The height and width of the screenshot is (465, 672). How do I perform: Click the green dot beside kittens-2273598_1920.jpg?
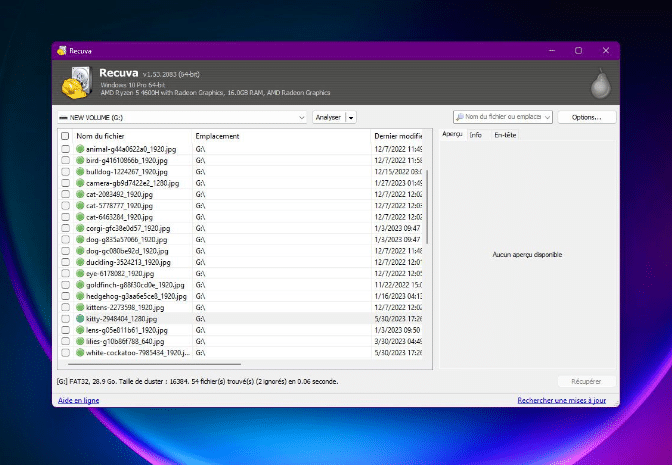click(x=80, y=307)
